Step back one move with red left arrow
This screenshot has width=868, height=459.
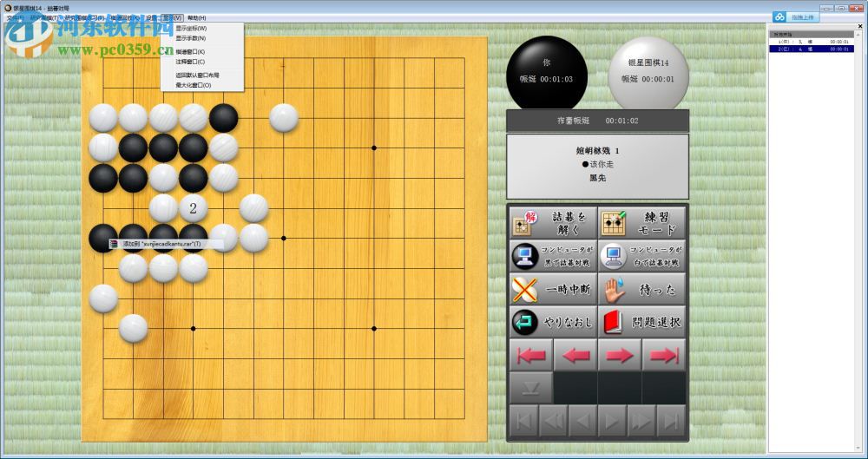[x=575, y=355]
